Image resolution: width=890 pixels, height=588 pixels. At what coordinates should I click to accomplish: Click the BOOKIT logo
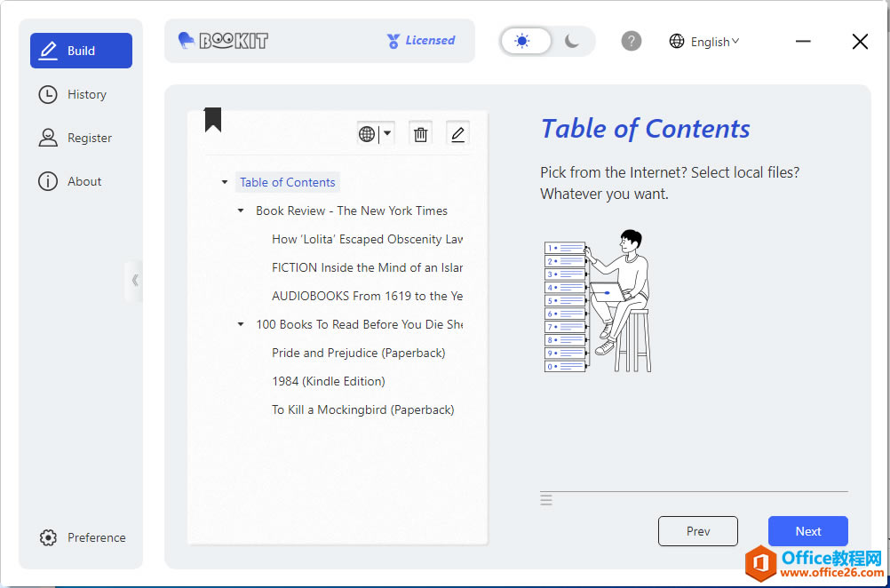point(223,40)
